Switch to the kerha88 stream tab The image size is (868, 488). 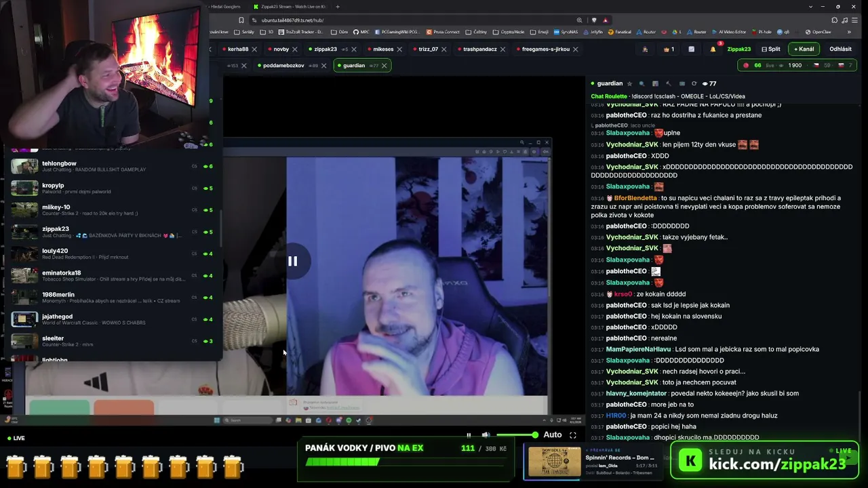[x=238, y=49]
